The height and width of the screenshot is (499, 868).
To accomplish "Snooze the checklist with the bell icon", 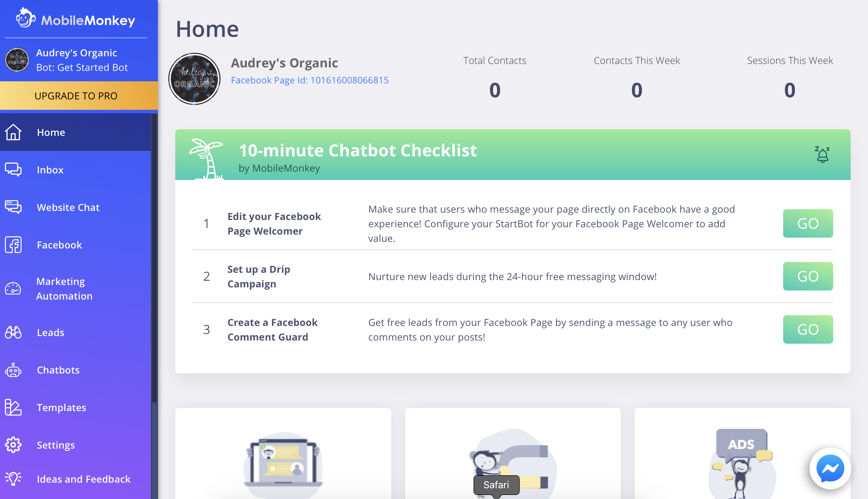I will tap(822, 154).
